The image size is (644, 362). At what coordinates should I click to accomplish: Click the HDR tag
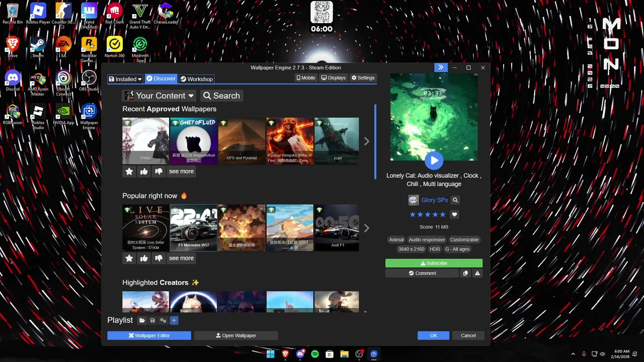tap(435, 249)
